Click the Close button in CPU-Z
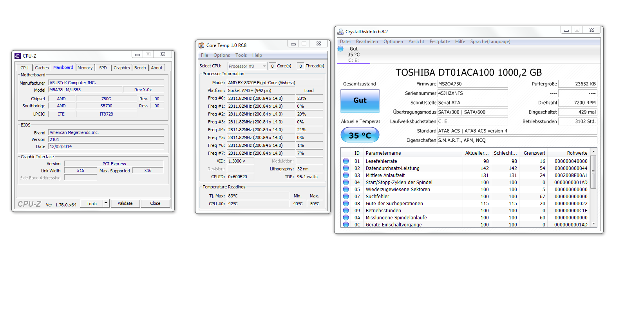The image size is (644, 311). coord(155,203)
